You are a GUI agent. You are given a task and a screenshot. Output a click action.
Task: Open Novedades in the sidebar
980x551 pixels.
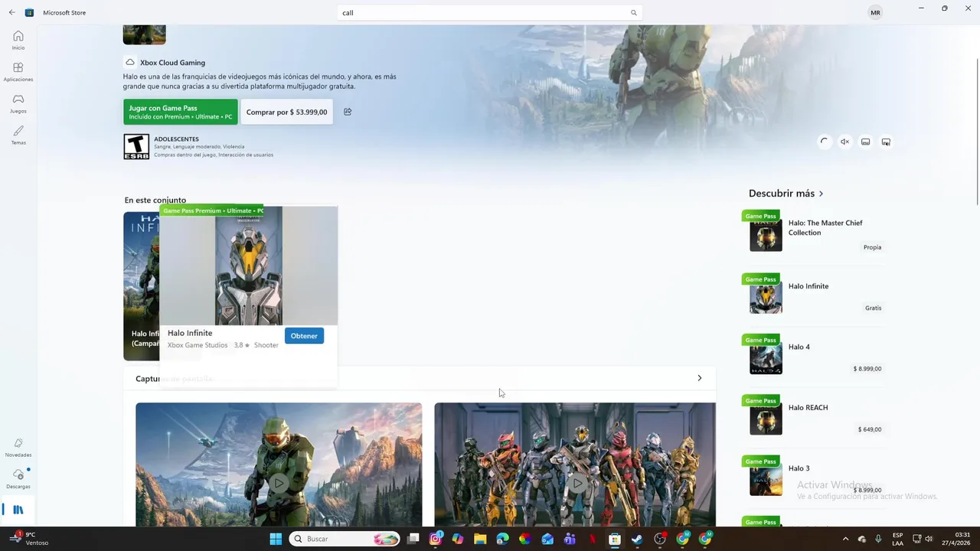click(x=18, y=448)
